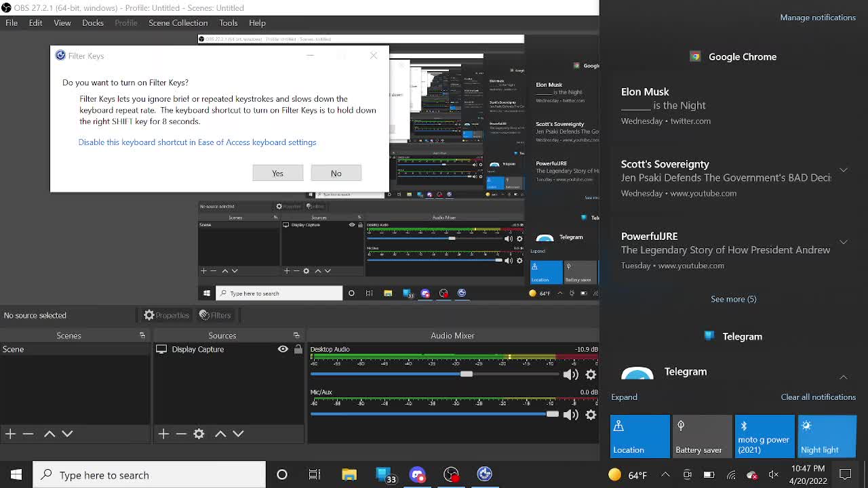The height and width of the screenshot is (488, 868).
Task: Expand PowerfulJRE notification chevron
Action: tap(844, 242)
